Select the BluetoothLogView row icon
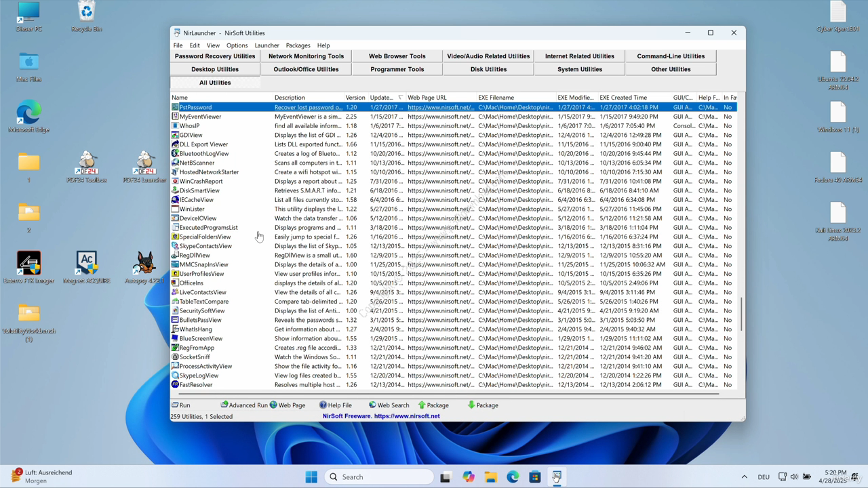 pyautogui.click(x=175, y=153)
